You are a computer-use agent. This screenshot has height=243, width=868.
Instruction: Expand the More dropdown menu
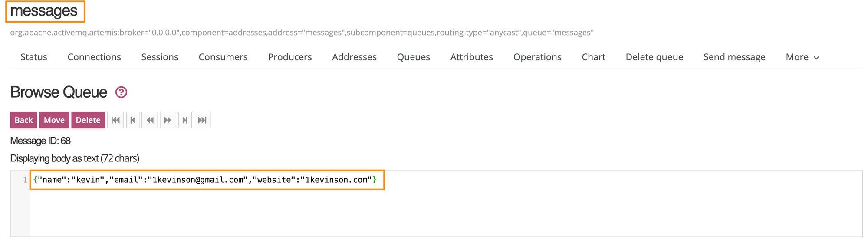pos(802,57)
